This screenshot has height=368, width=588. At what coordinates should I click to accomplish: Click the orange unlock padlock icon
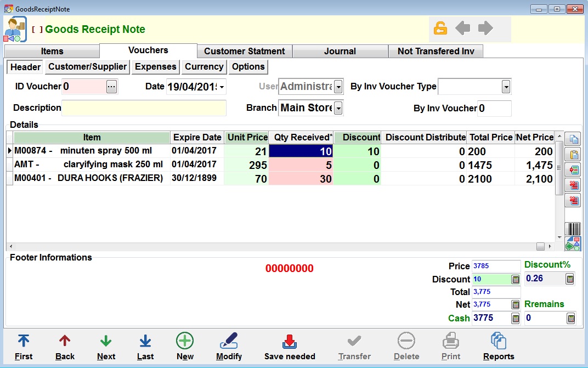pos(440,29)
